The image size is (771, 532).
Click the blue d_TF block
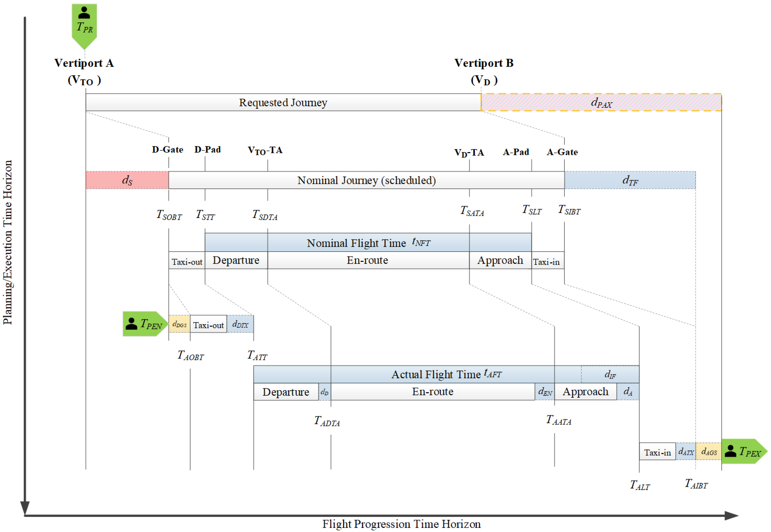630,180
